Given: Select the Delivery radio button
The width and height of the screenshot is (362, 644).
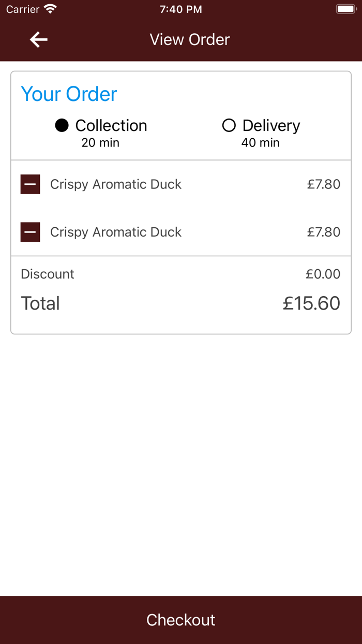Looking at the screenshot, I should click(229, 125).
